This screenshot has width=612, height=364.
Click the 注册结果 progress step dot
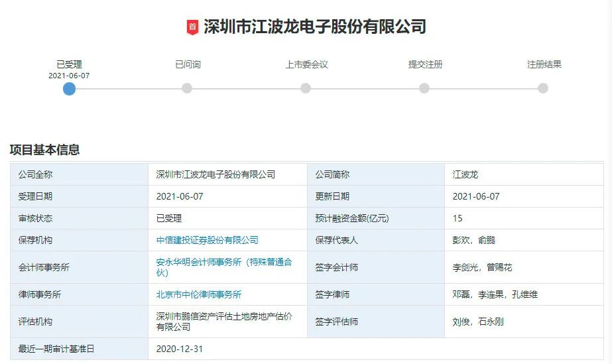[x=543, y=88]
